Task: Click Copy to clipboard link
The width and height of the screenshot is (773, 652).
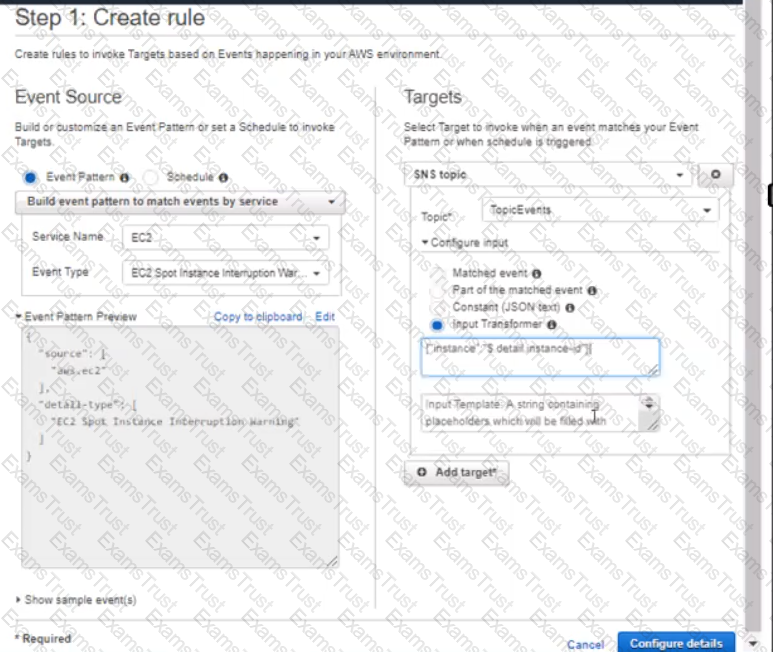Action: point(257,317)
